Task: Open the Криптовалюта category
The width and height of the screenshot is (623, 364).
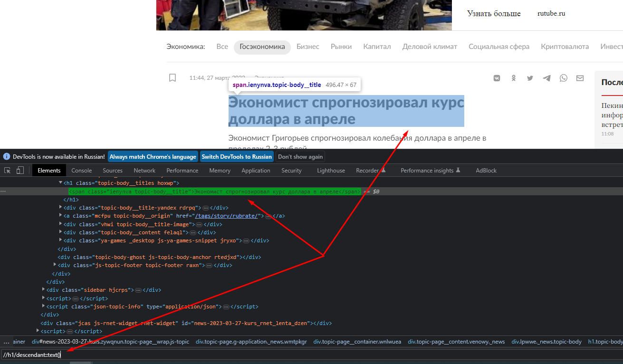Action: point(565,47)
